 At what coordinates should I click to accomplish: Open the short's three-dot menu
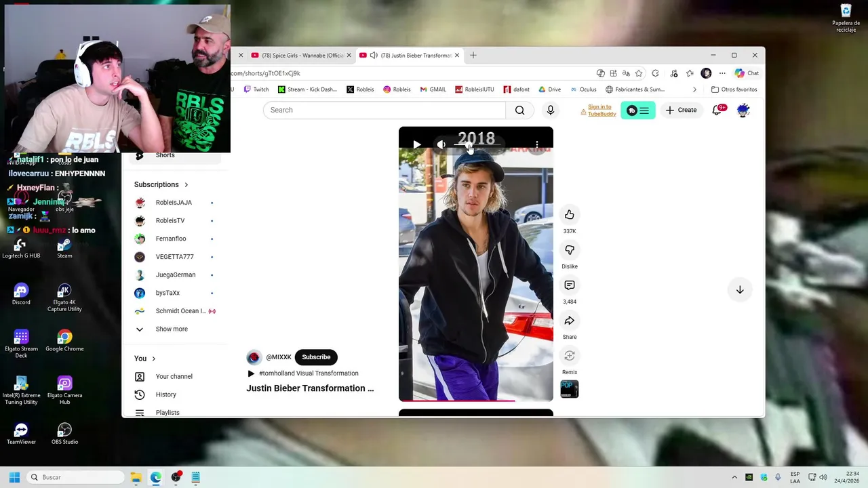[537, 144]
